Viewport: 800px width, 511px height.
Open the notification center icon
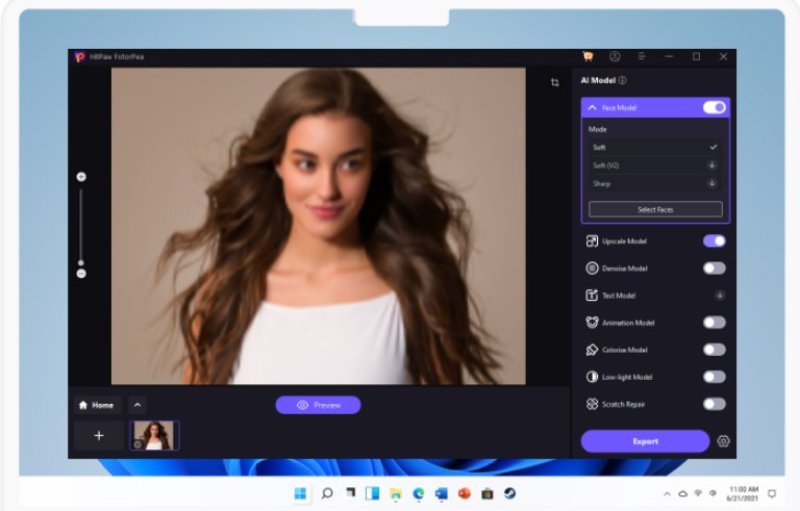tap(772, 493)
